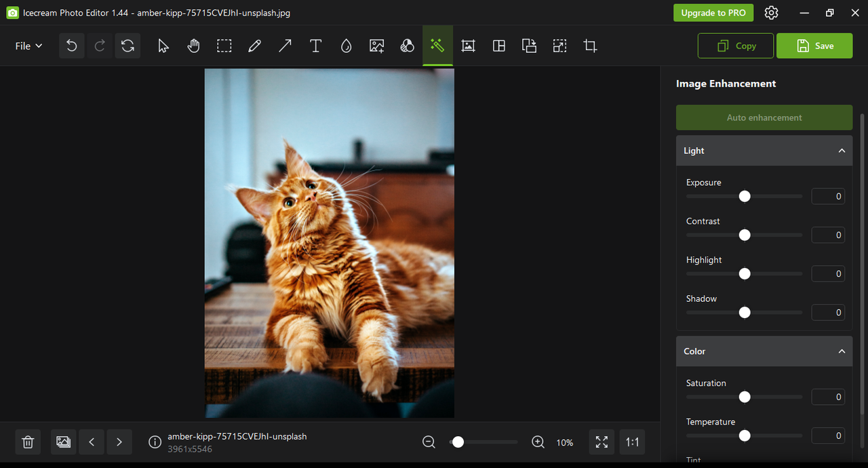The width and height of the screenshot is (868, 468).
Task: Open the resize image tool
Action: [559, 45]
